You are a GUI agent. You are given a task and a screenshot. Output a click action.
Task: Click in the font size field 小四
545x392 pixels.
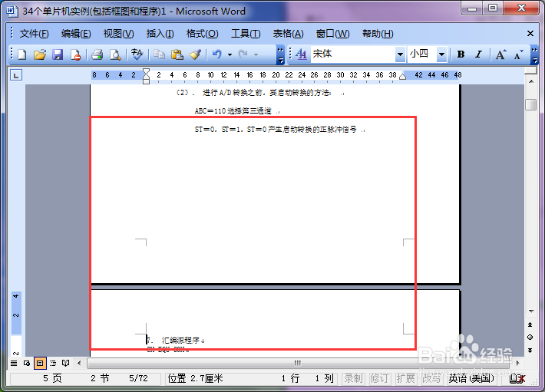click(422, 54)
